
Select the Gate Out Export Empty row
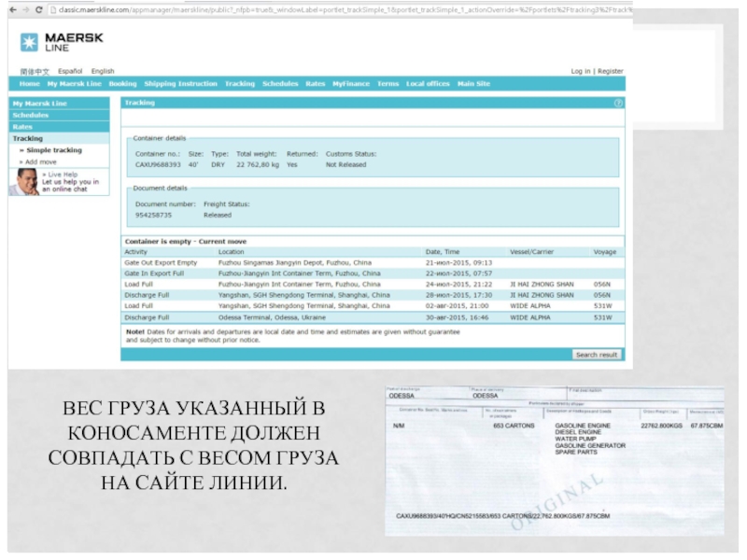373,263
